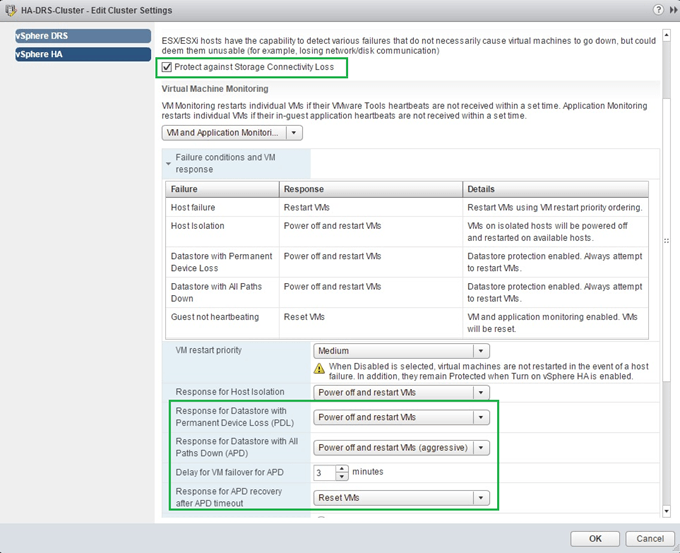This screenshot has width=680, height=553.
Task: Select the Host Isolation row
Action: 407,232
